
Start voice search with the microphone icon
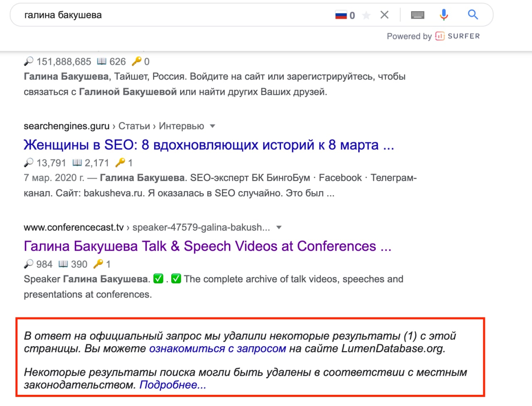[444, 15]
